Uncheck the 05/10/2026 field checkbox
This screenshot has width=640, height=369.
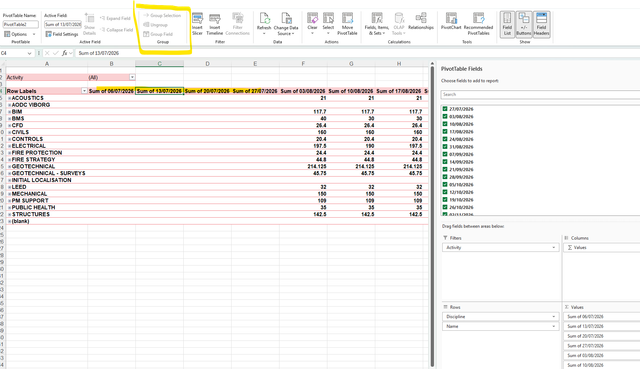(x=445, y=184)
